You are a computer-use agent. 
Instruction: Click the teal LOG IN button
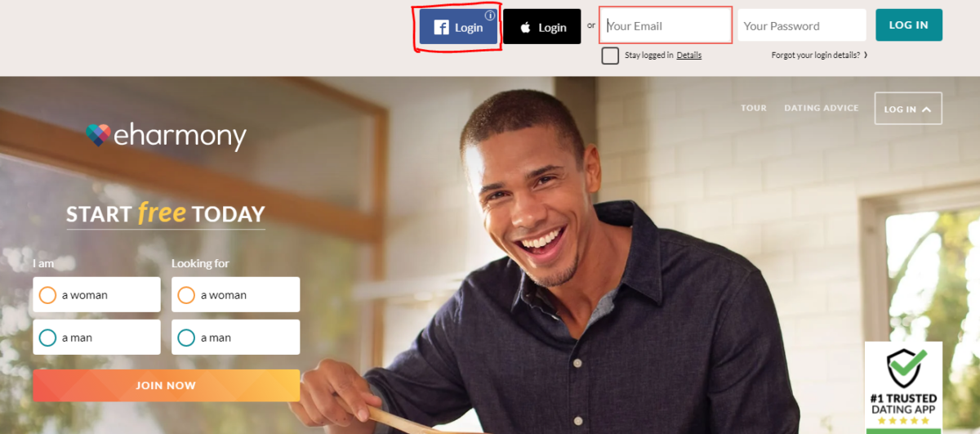909,25
